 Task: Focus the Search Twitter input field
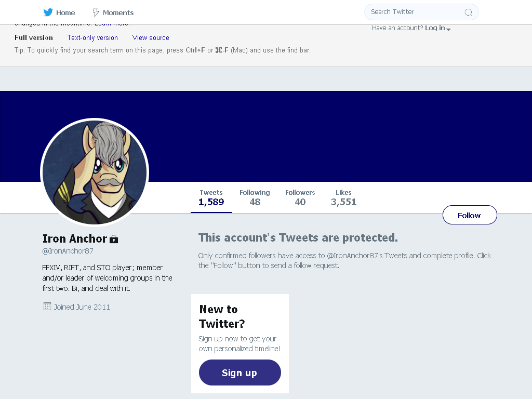click(416, 12)
